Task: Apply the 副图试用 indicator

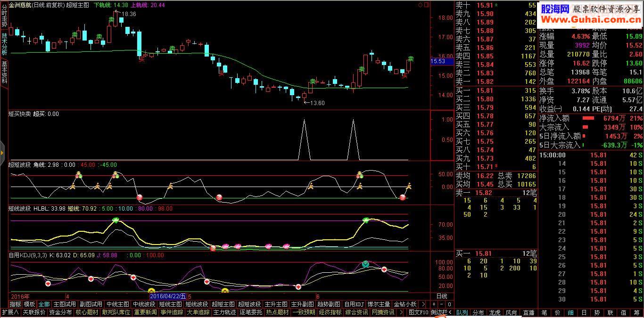Action: (x=91, y=304)
